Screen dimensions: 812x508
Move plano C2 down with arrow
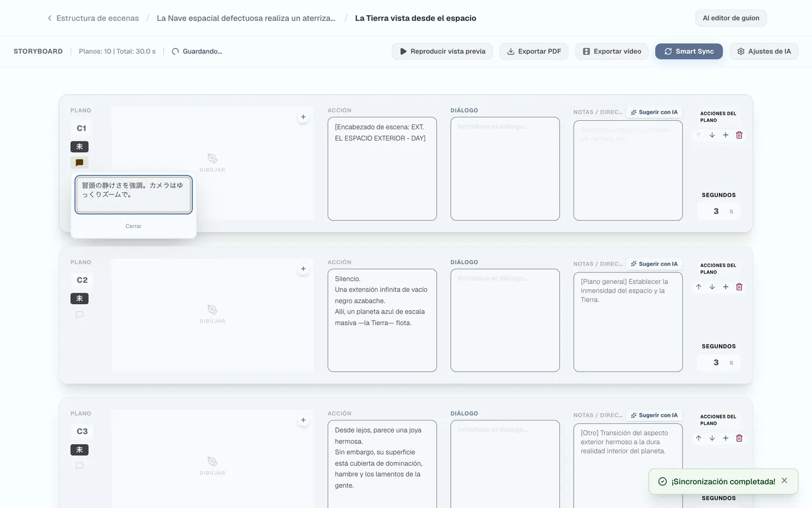click(712, 287)
